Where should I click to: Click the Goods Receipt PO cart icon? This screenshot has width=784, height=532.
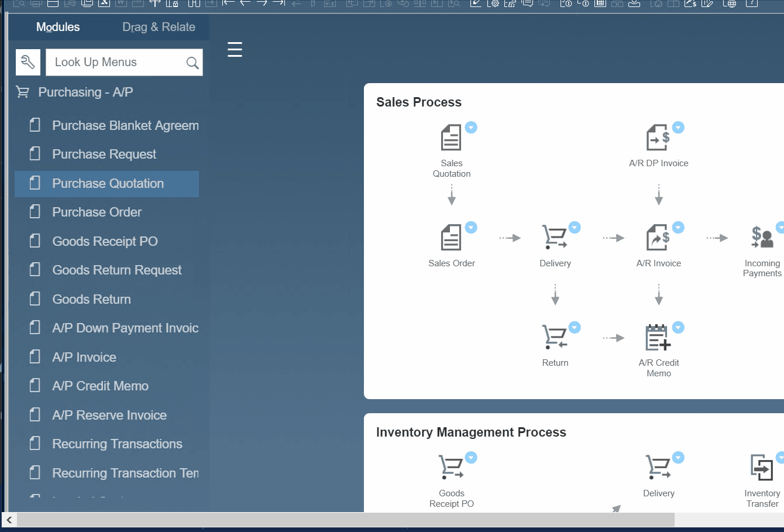coord(451,467)
